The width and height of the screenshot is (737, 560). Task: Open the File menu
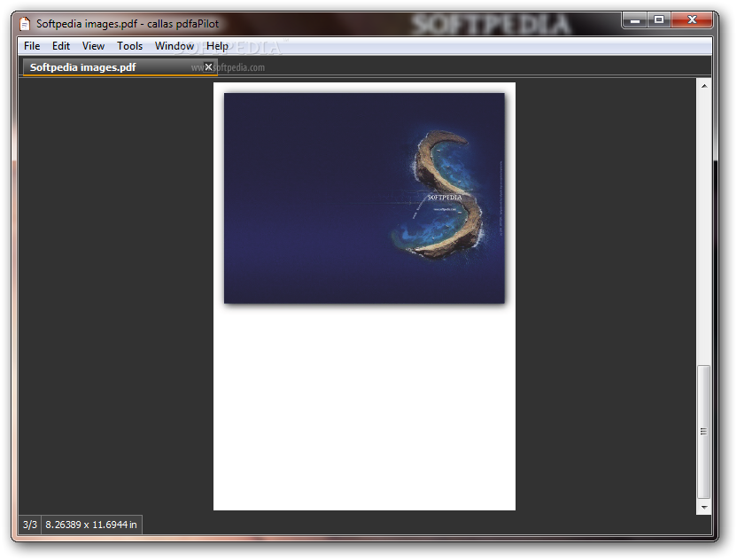(x=32, y=46)
